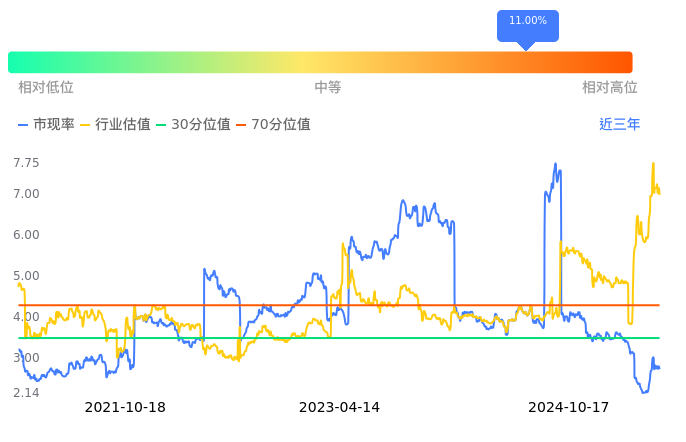The width and height of the screenshot is (686, 442).
Task: Click the 2.14 y-axis minimum label
Action: click(26, 393)
